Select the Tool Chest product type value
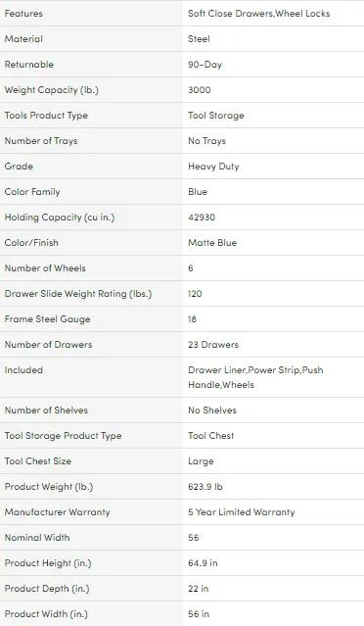 point(211,436)
